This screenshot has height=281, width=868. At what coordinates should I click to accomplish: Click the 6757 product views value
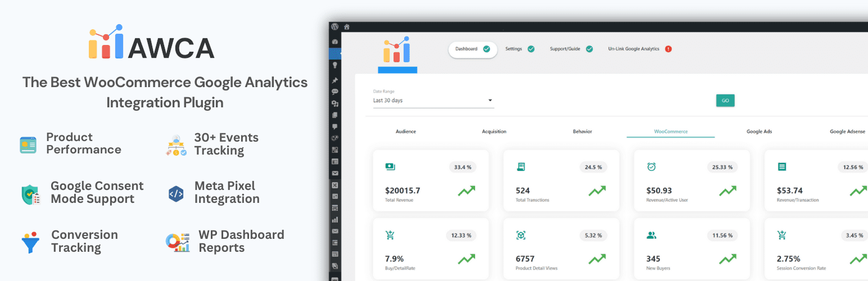click(x=526, y=259)
